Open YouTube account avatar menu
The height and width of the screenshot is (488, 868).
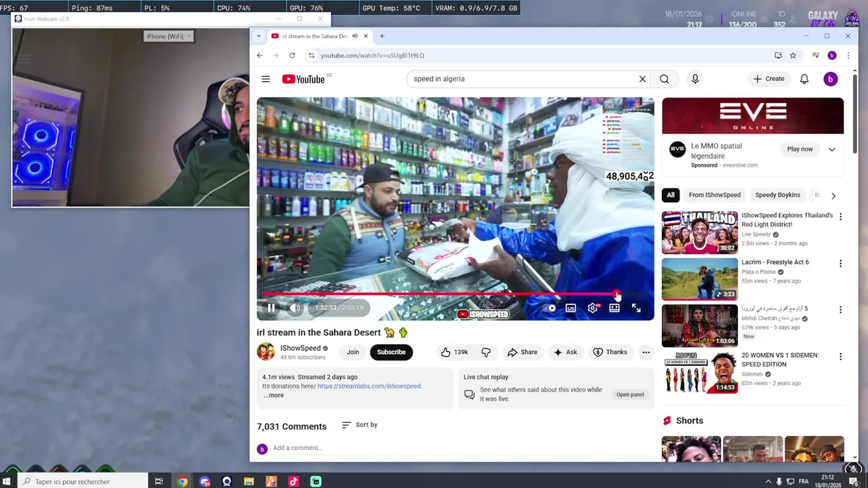click(830, 79)
